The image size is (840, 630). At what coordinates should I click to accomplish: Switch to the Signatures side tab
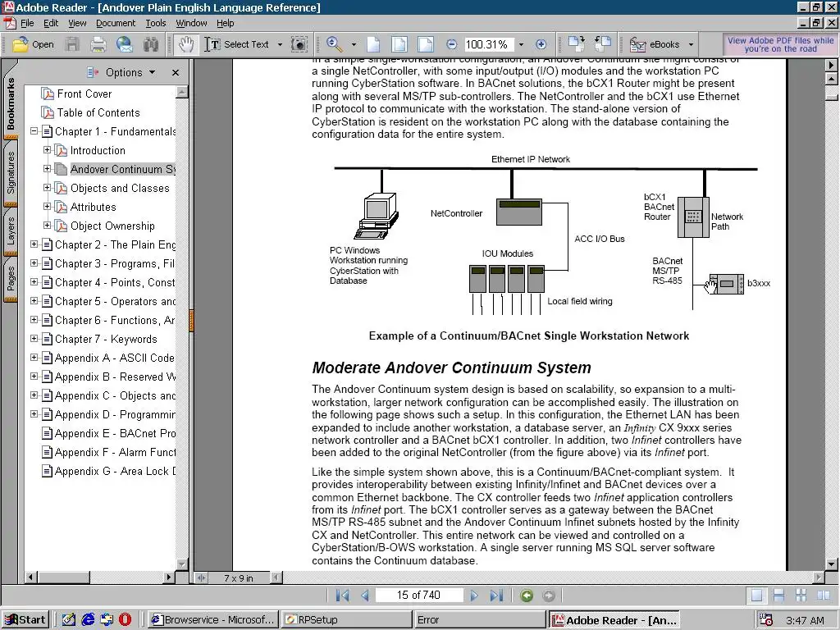(x=10, y=172)
